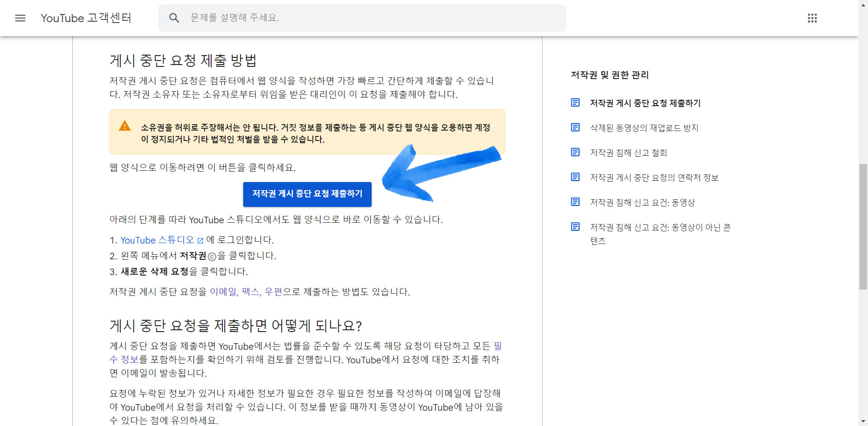Open the hamburger main menu
Viewport: 868px width, 426px height.
[20, 18]
